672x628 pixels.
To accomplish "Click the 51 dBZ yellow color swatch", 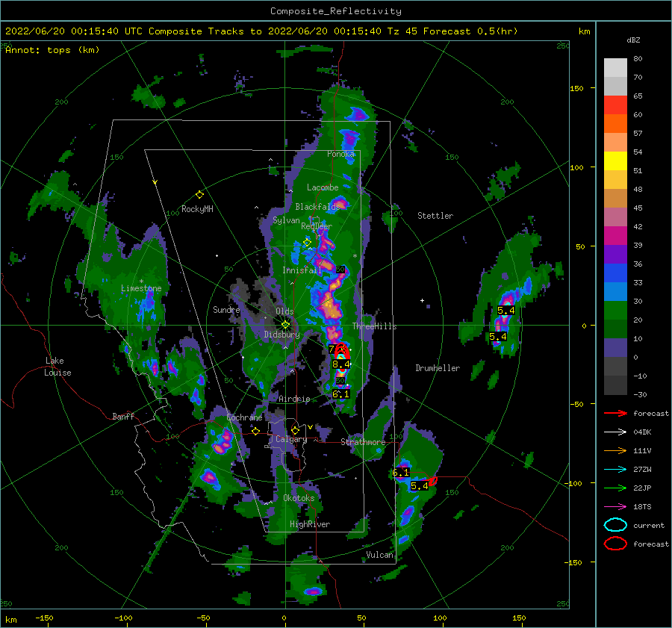I will (615, 161).
